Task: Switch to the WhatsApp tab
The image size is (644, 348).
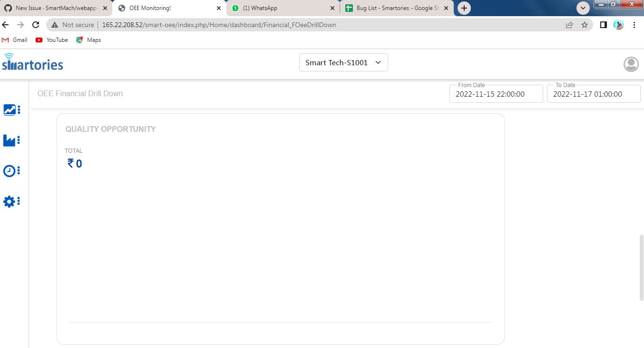Action: point(283,8)
